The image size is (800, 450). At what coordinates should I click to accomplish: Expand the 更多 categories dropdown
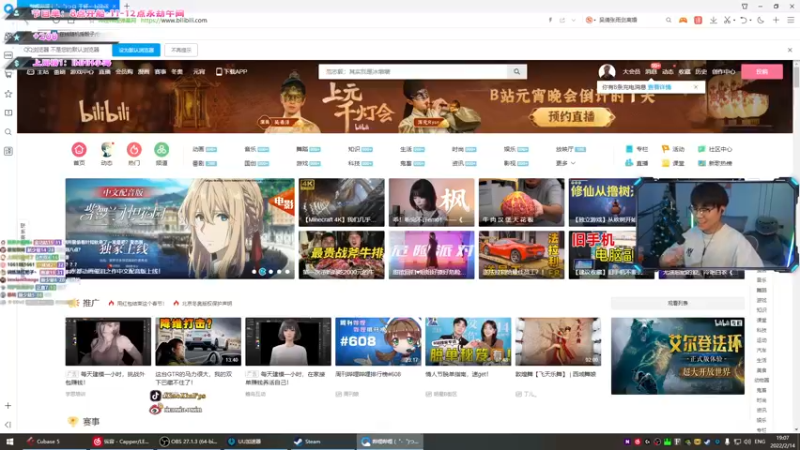[x=565, y=163]
